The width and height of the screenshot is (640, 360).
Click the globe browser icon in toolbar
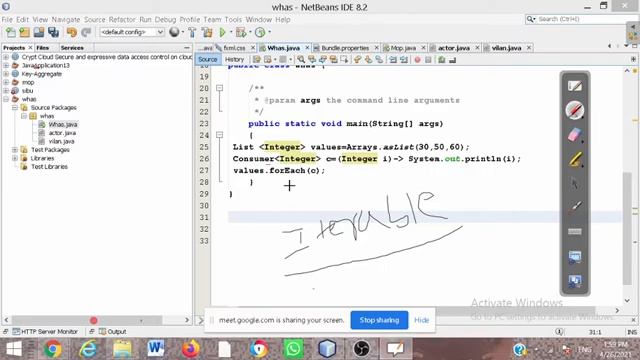click(174, 32)
